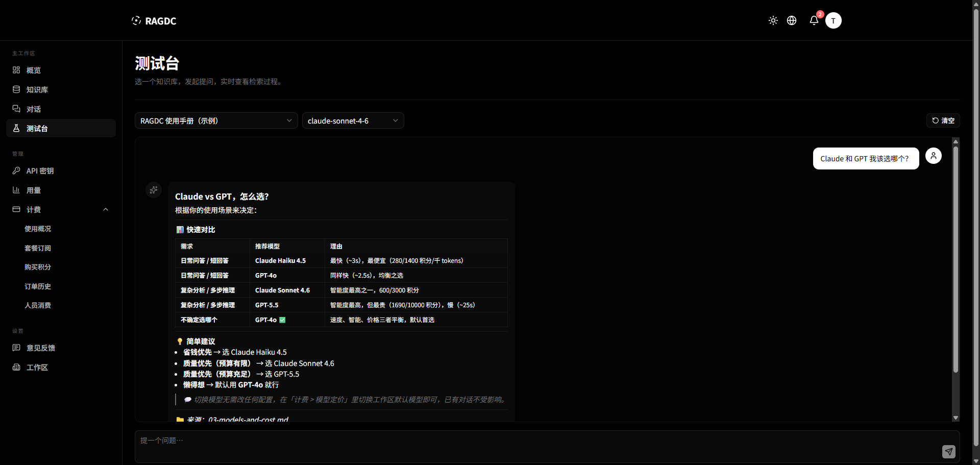Open the 套餐订阅 billing sub-item
Screen dimensions: 980x465
38,248
